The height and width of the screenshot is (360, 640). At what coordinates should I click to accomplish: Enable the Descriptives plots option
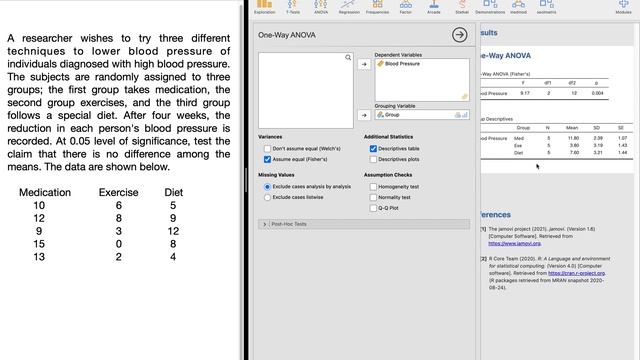click(x=373, y=159)
